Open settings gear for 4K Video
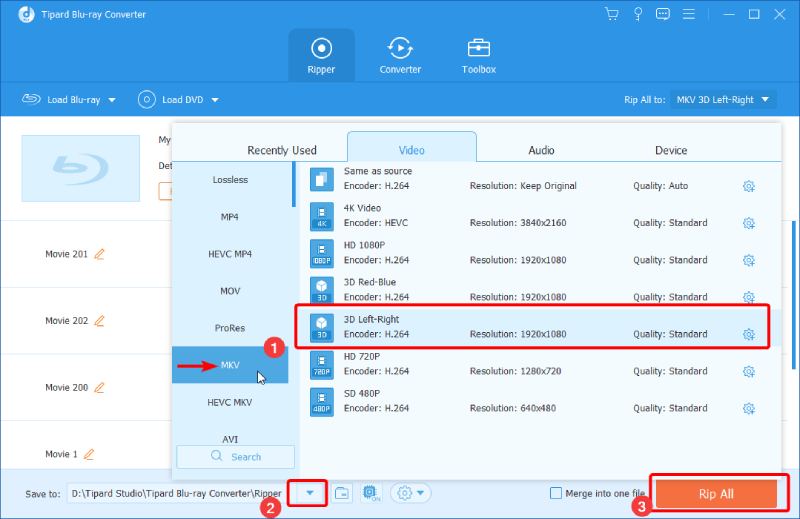 pos(748,223)
